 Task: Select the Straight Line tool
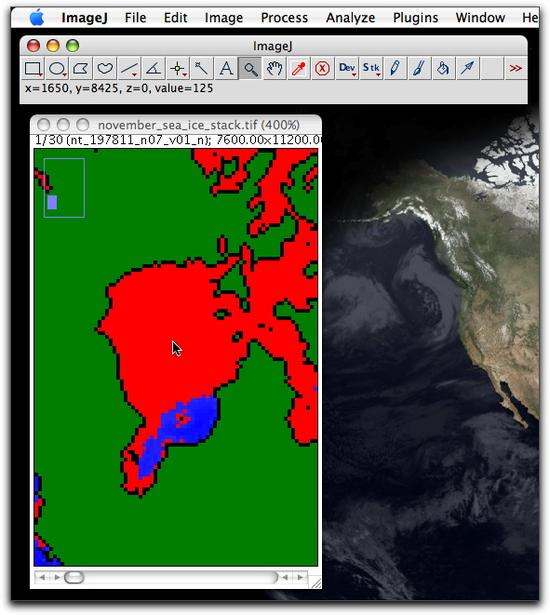point(129,69)
